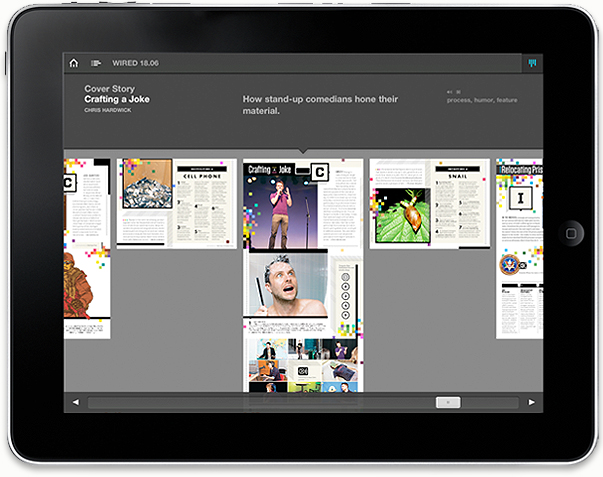Tap the small video icon above the tags
This screenshot has height=477, width=603.
click(458, 92)
